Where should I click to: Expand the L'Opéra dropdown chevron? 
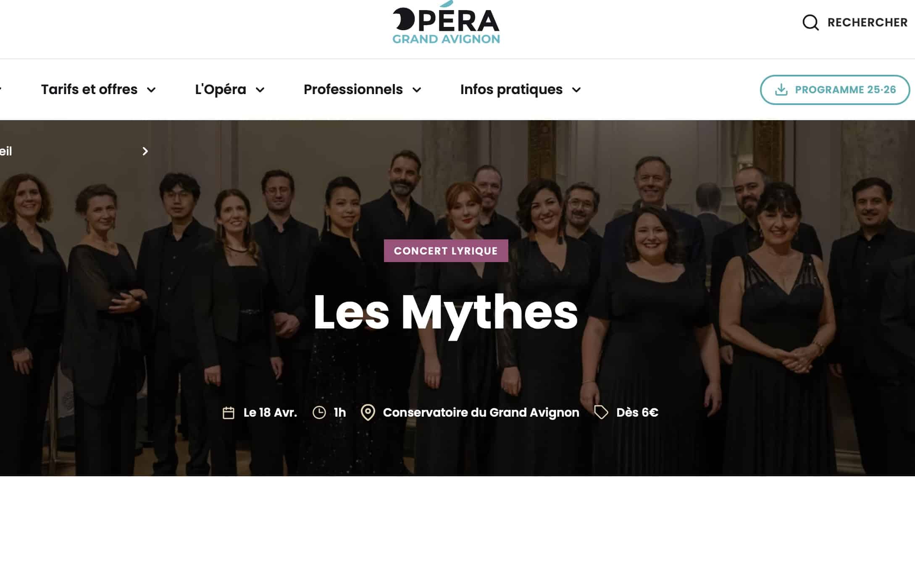(x=260, y=90)
